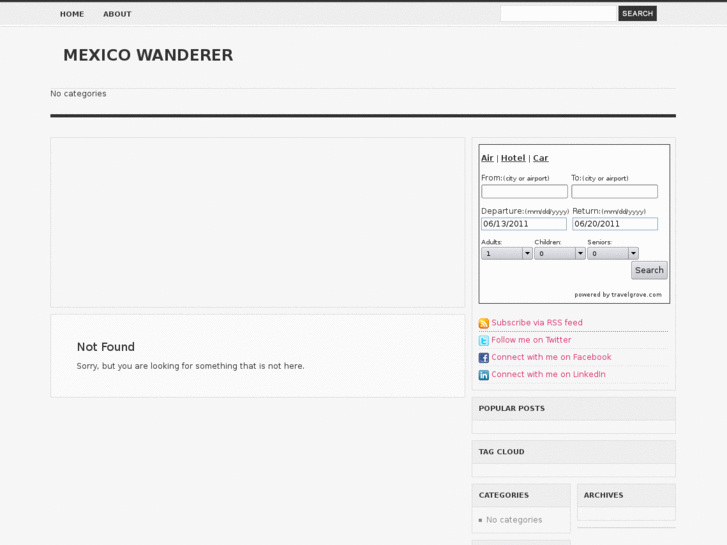
Task: Click the Return date field 06/20/2011
Action: [615, 224]
